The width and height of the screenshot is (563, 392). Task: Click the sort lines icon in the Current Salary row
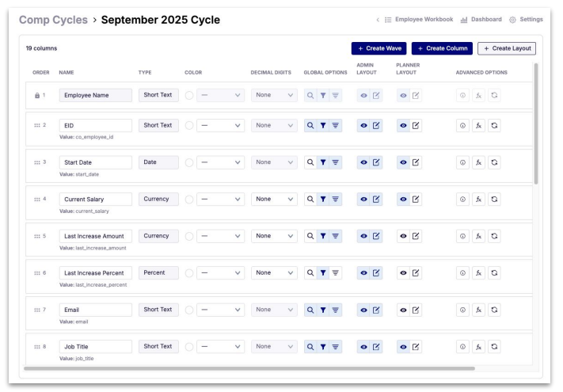336,200
